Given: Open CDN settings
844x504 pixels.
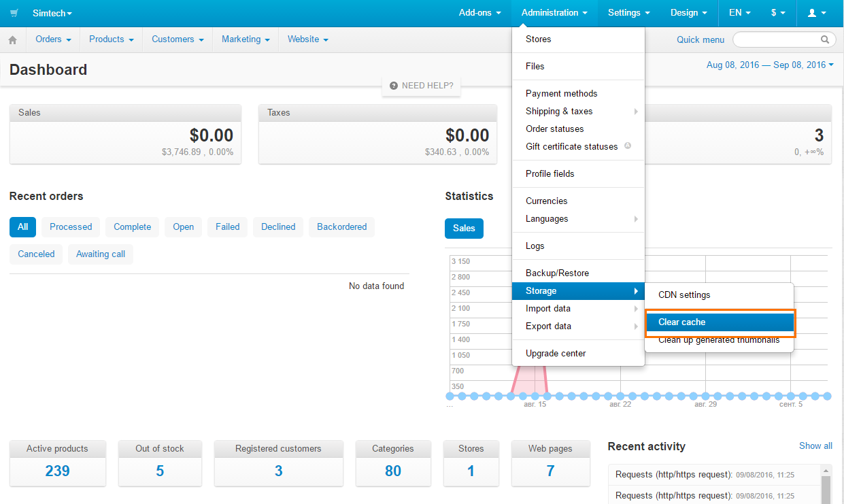Looking at the screenshot, I should [x=719, y=295].
